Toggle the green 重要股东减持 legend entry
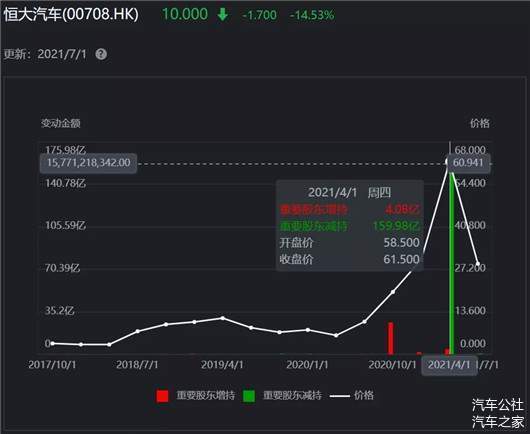This screenshot has width=530, height=434. click(x=283, y=396)
